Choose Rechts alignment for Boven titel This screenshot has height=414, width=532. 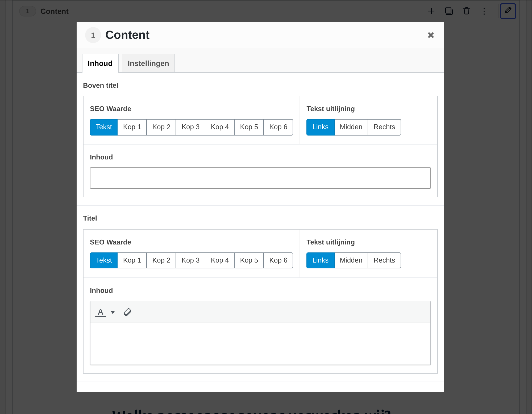[x=384, y=127]
